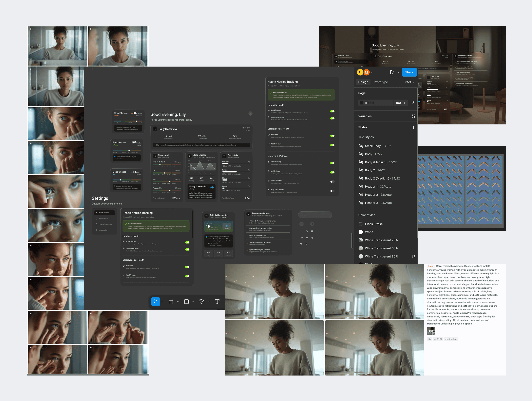This screenshot has width=532, height=401.
Task: Click the page color hex field 1E1E1E
Action: pos(376,103)
